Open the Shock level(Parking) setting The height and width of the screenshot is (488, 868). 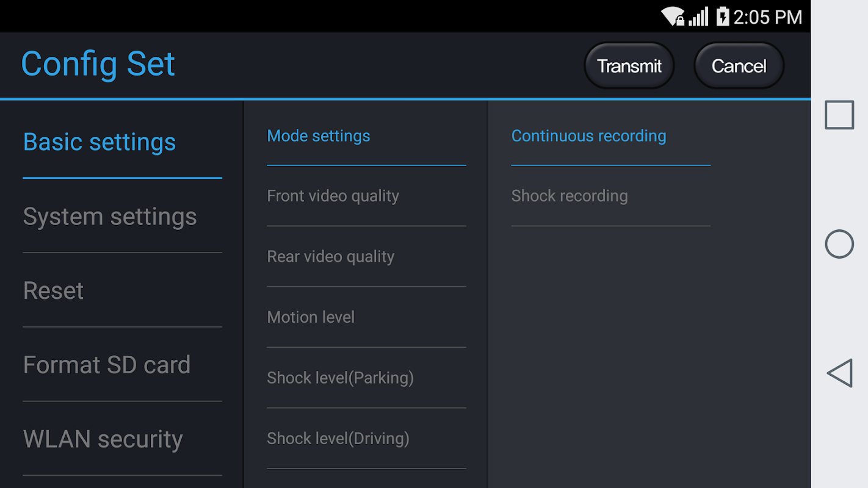(x=341, y=378)
